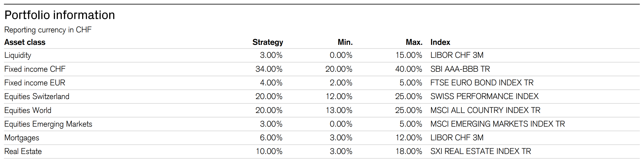The image size is (644, 165).
Task: Select the Fixed income CHF row label
Action: tap(35, 69)
